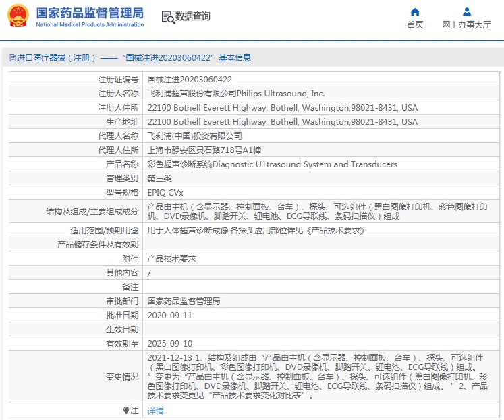Click the 附件 row label

(x=130, y=258)
